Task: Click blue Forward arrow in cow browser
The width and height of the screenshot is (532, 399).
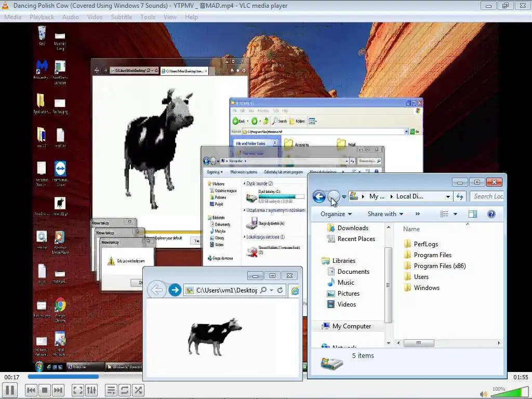Action: pyautogui.click(x=175, y=290)
